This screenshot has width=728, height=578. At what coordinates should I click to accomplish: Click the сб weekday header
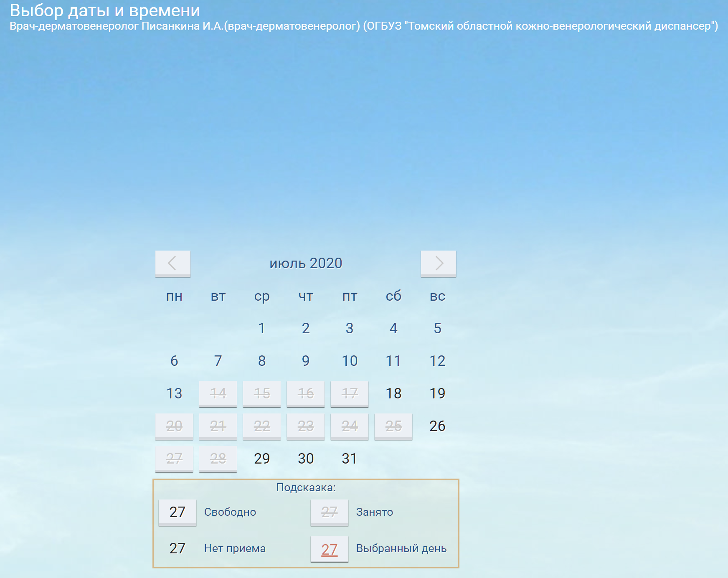[x=393, y=296]
